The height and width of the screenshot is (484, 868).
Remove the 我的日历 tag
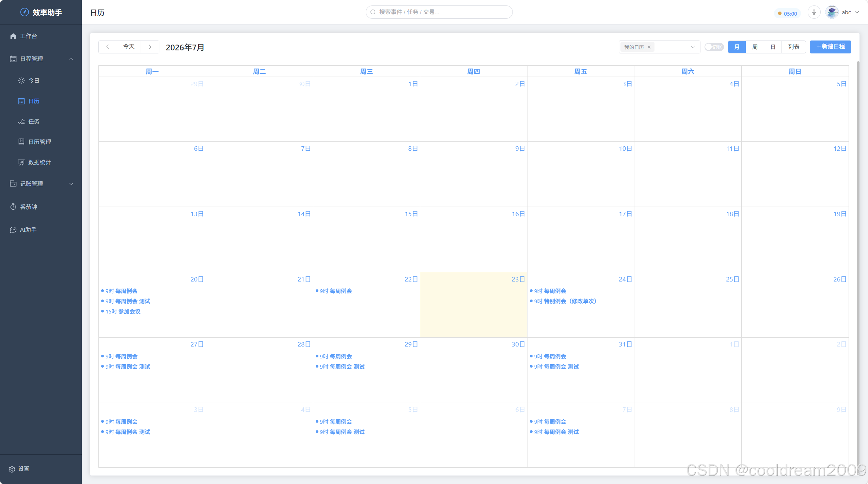point(649,47)
